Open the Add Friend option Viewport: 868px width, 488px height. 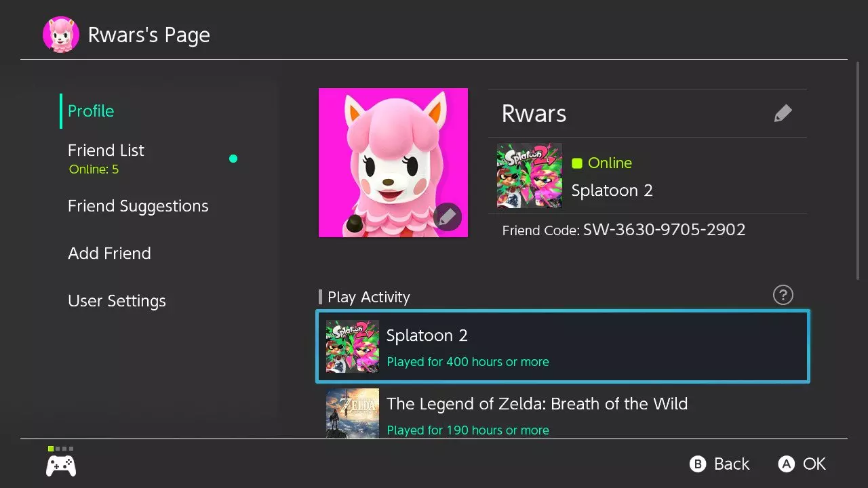(109, 253)
